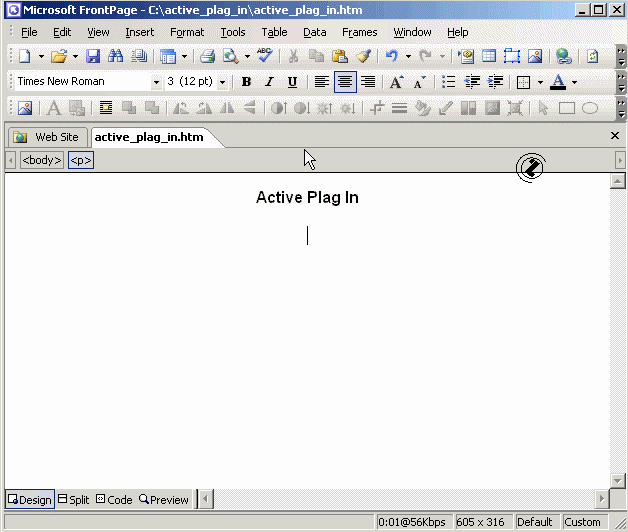Insert picture from file icon
This screenshot has width=628, height=532.
535,57
